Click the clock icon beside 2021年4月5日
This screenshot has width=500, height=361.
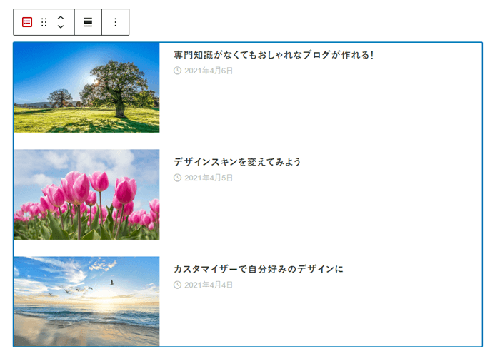tap(177, 178)
